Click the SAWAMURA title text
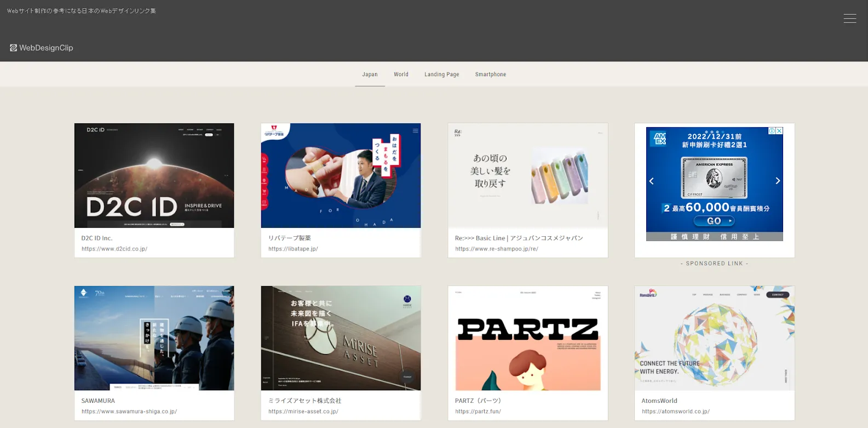Screen dimensions: 868x428 98,401
